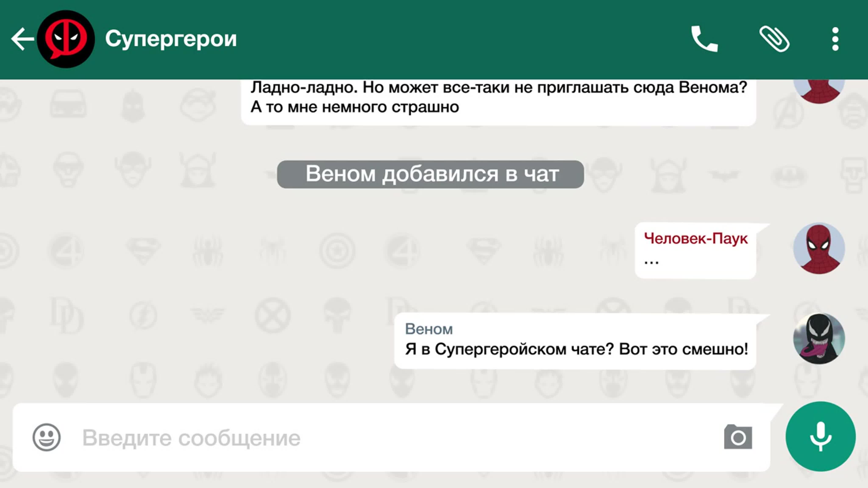
Task: Tap Spider-Man's avatar next to his message
Action: click(819, 248)
